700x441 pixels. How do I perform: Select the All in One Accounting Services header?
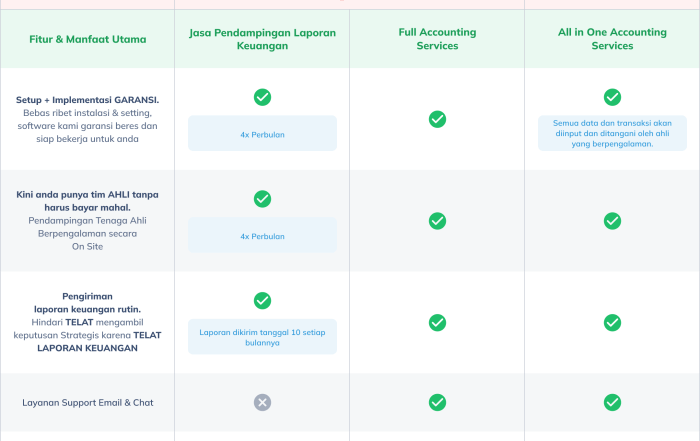(612, 39)
